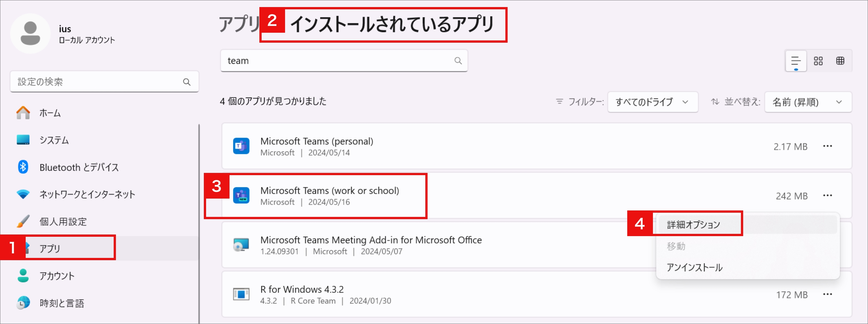The image size is (868, 324).
Task: Click the R for Windows 4.3.2 name text
Action: coord(302,289)
